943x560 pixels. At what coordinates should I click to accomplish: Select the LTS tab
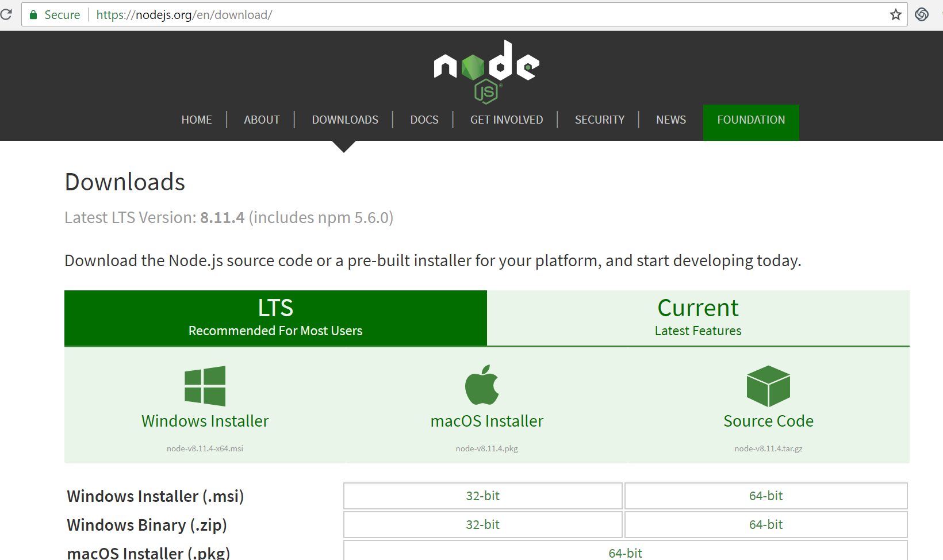(x=275, y=318)
